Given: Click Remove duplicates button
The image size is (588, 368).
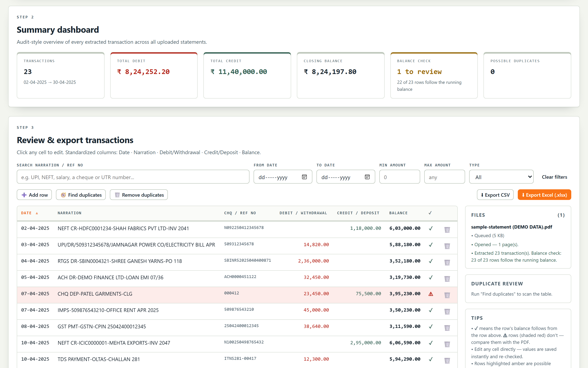Looking at the screenshot, I should click(139, 195).
